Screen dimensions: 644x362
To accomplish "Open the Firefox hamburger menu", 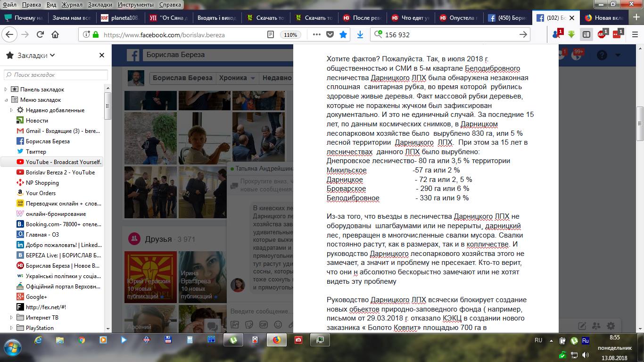I will pos(634,34).
